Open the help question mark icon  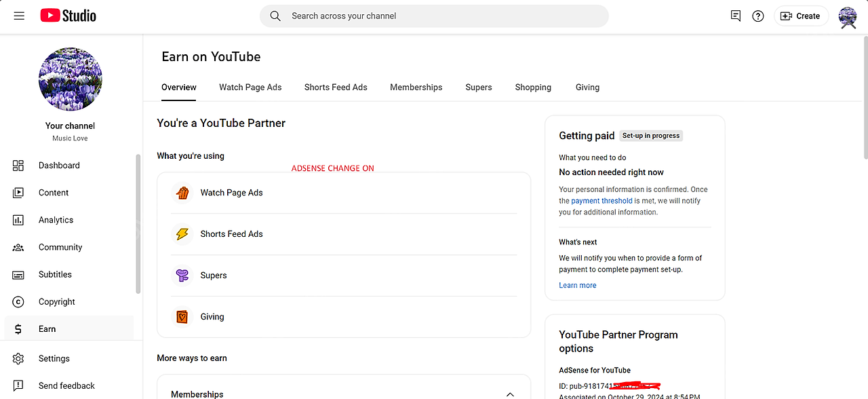pyautogui.click(x=758, y=16)
